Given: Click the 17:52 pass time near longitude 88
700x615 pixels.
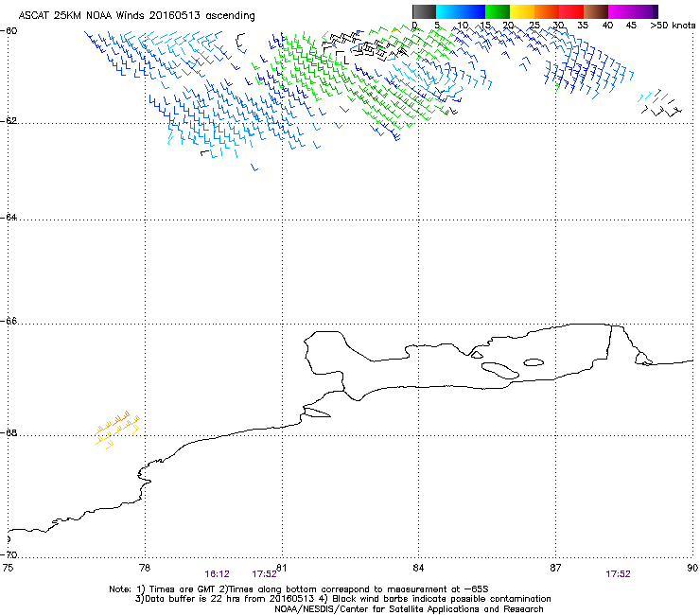Looking at the screenshot, I should tap(618, 574).
